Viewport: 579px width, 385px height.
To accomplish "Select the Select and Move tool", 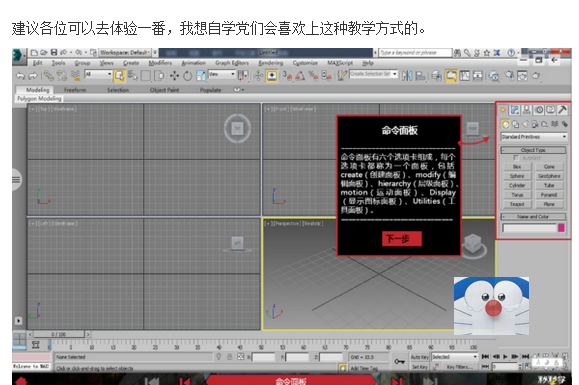I will pos(174,76).
